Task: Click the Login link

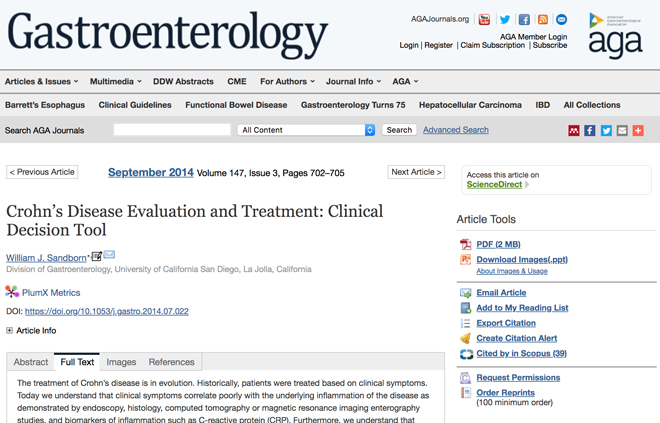Action: pyautogui.click(x=409, y=45)
